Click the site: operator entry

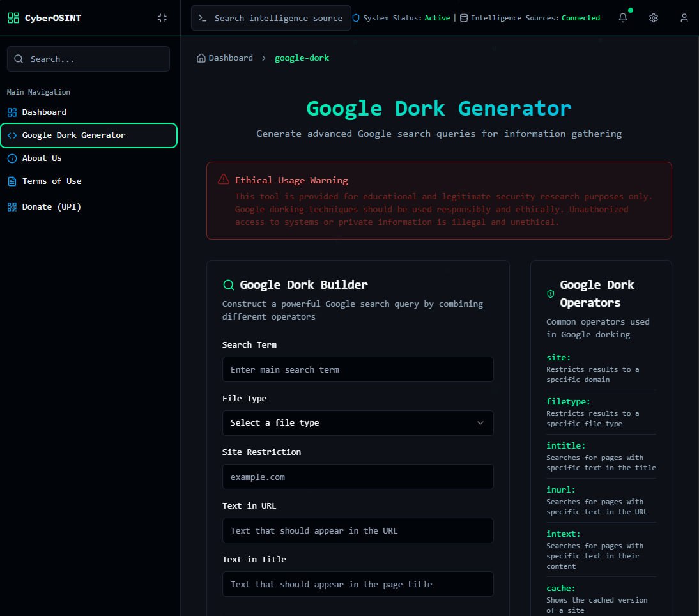click(601, 368)
